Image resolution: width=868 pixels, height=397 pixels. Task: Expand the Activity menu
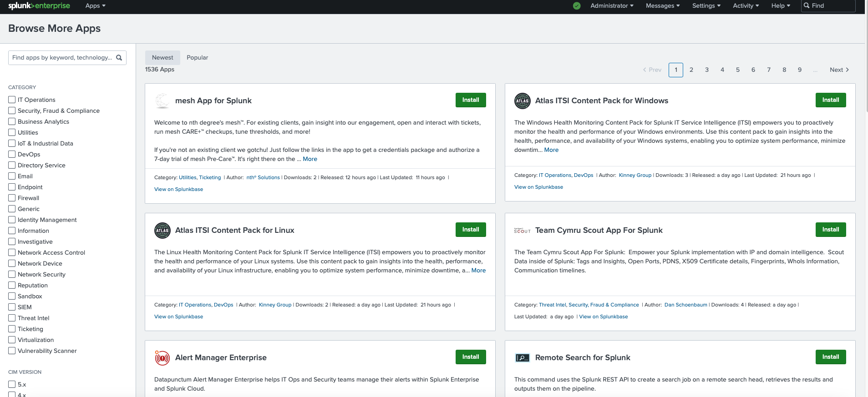[746, 6]
